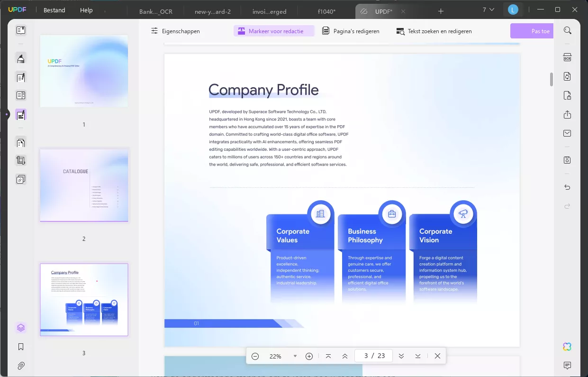The image size is (588, 377).
Task: Run OCR text recognition
Action: click(x=567, y=57)
